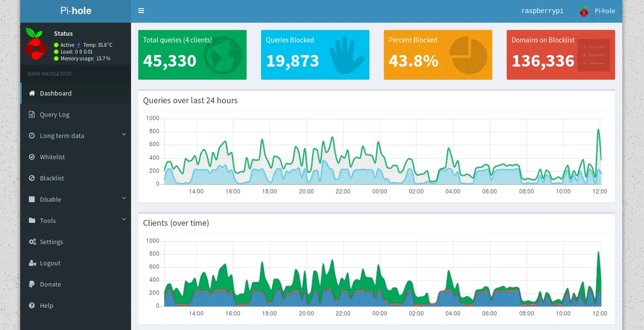The width and height of the screenshot is (644, 330).
Task: Click the globe icon on Total queries card
Action: click(x=223, y=55)
